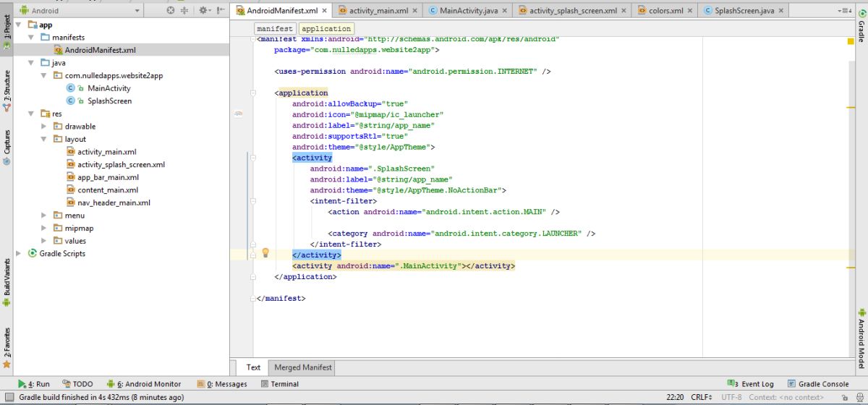
Task: Click the 22:20 caret position indicator
Action: 675,397
